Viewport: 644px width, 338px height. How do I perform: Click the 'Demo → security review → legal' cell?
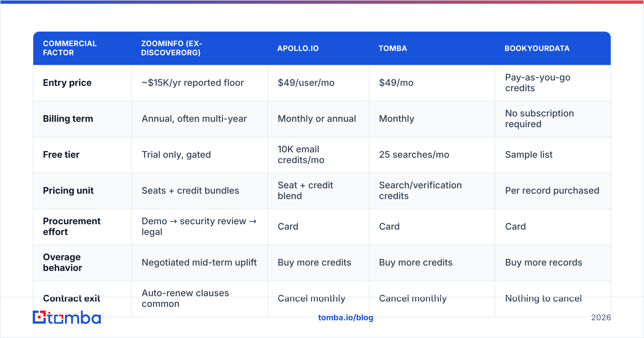coord(199,226)
